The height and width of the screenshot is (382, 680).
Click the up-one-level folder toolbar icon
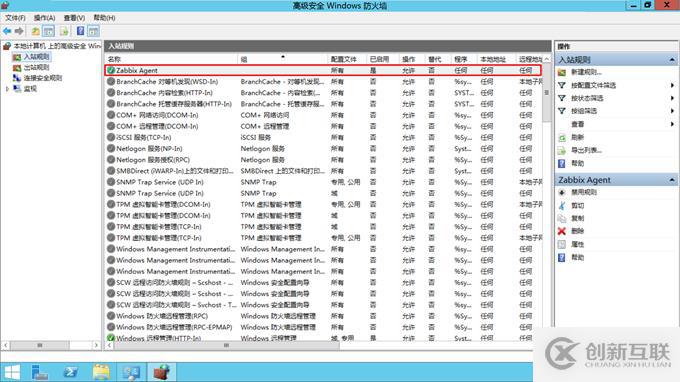[36, 31]
